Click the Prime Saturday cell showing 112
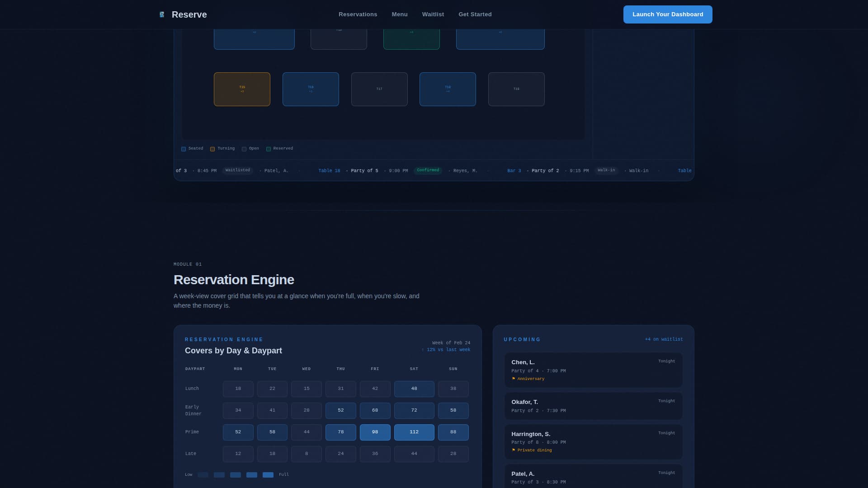Screen dimensions: 868x488 pyautogui.click(x=414, y=432)
